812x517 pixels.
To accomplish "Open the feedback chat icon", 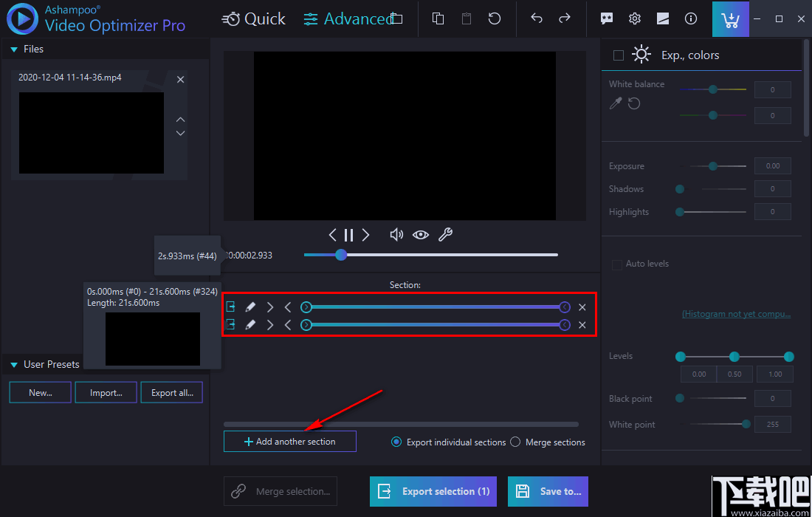I will tap(606, 18).
